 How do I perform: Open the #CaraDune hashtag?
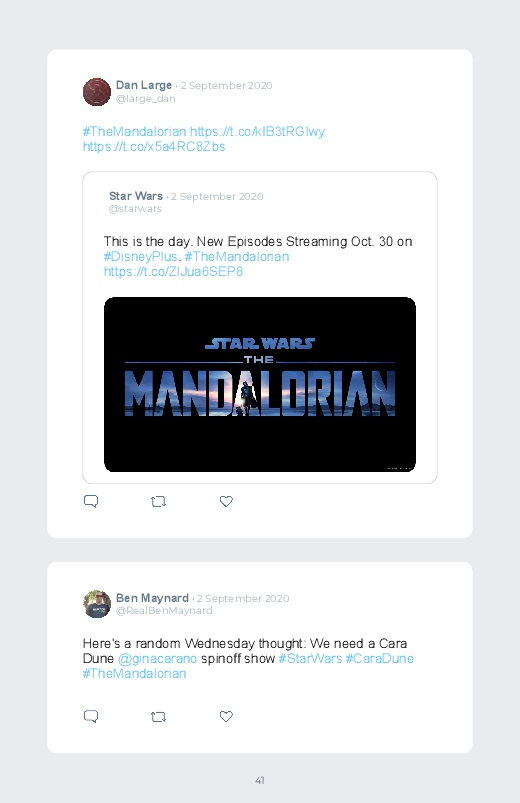[x=379, y=659]
